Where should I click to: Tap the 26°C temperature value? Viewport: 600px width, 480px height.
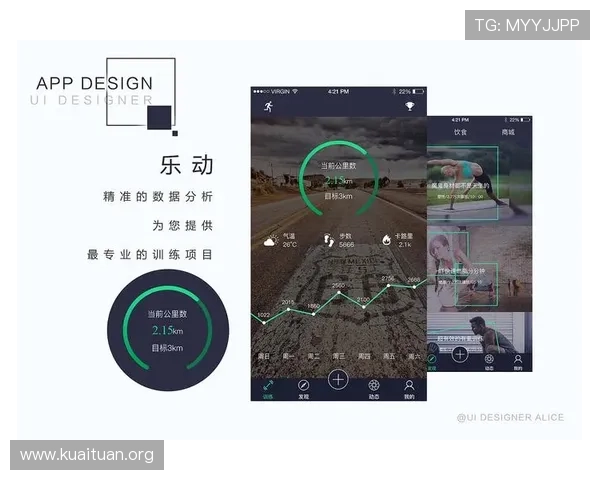coord(289,245)
